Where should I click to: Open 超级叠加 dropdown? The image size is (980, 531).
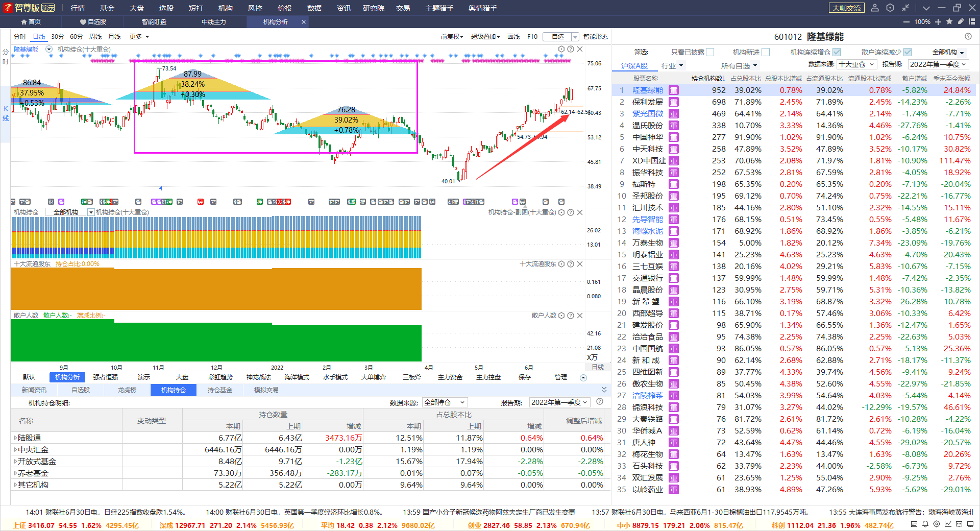pyautogui.click(x=485, y=37)
